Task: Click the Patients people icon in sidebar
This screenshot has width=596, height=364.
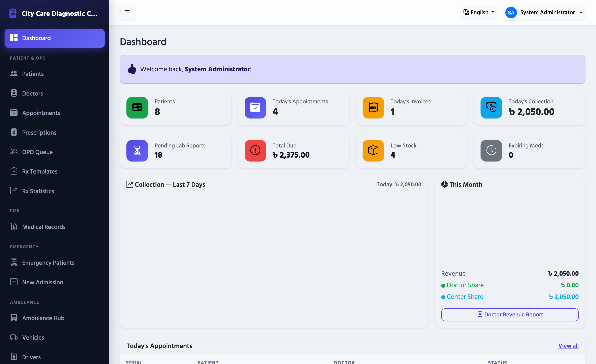Action: tap(14, 74)
